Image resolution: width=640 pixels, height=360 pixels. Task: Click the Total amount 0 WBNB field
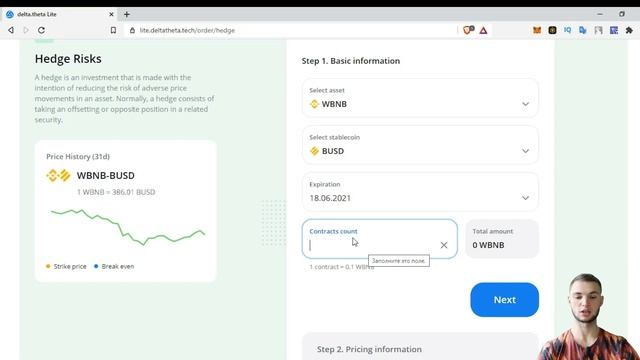pyautogui.click(x=502, y=239)
